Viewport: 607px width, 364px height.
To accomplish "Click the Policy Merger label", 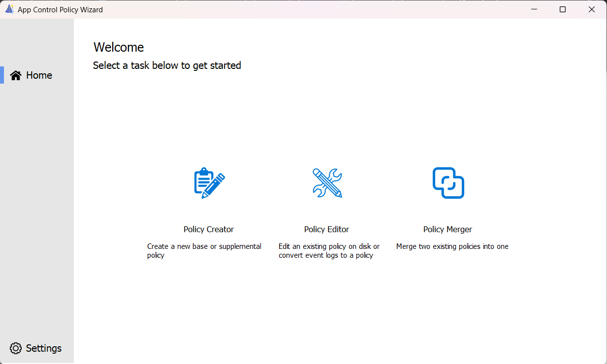I will [x=447, y=229].
